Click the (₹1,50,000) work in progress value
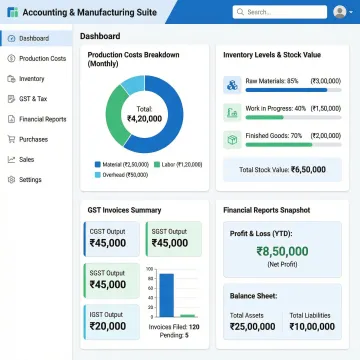360x360 pixels. [326, 109]
